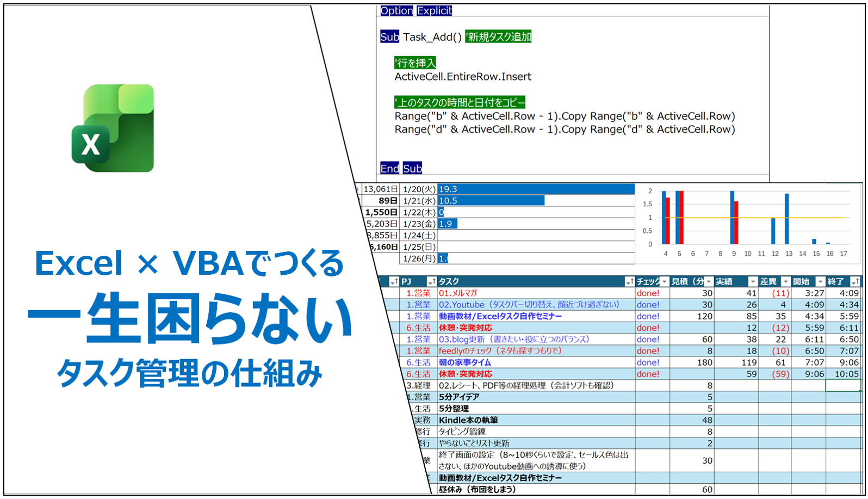This screenshot has height=499, width=868.
Task: Select the task cell starting '終了画面の設定'
Action: click(x=536, y=460)
